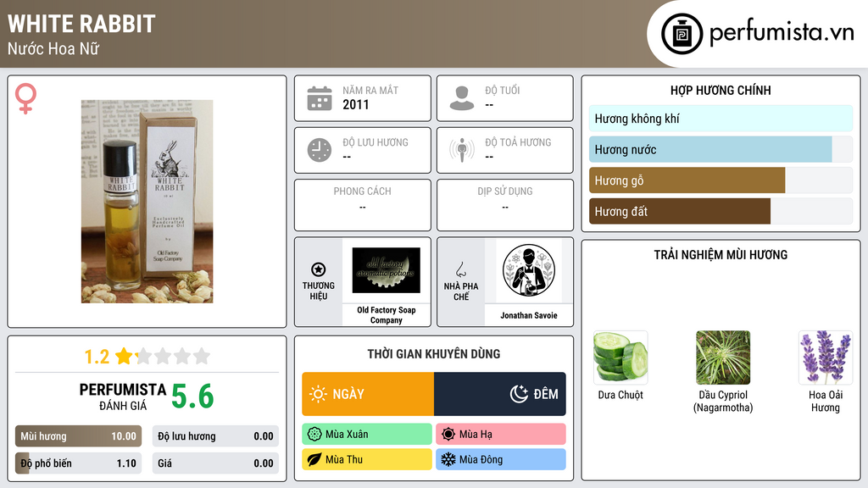This screenshot has width=868, height=488.
Task: Click the Năm ra mắt label
Action: click(x=370, y=90)
